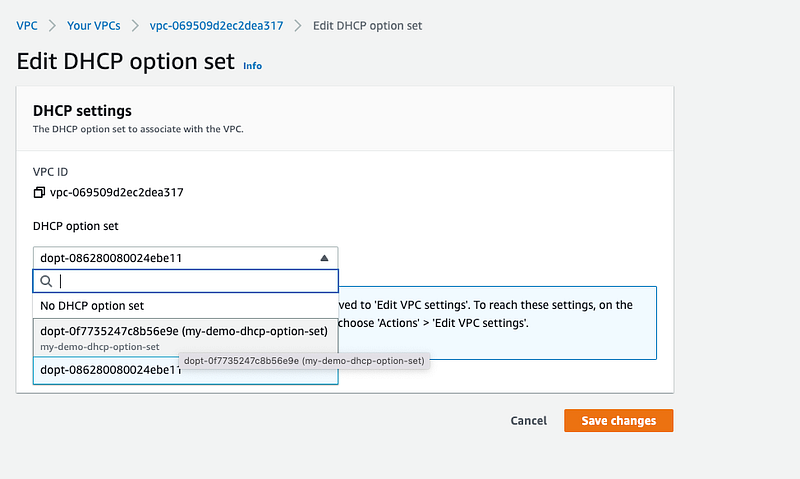Click the magnifier icon in the dropdown search
This screenshot has width=800, height=479.
[46, 282]
